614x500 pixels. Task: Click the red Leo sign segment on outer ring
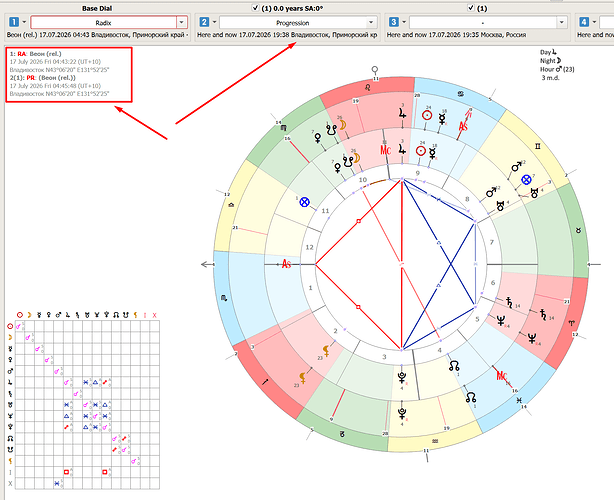click(x=367, y=87)
